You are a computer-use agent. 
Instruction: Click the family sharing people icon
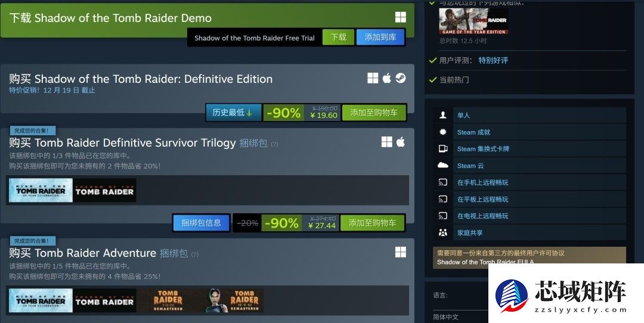[442, 232]
